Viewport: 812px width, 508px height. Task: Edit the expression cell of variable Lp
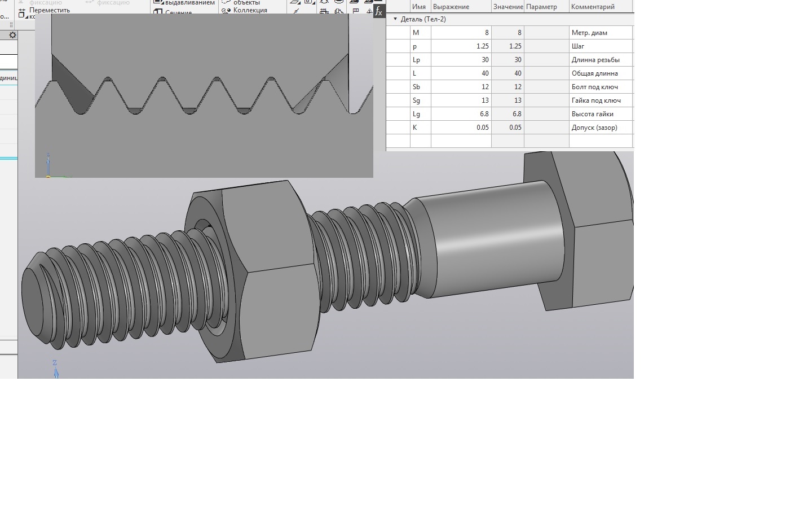tap(461, 60)
